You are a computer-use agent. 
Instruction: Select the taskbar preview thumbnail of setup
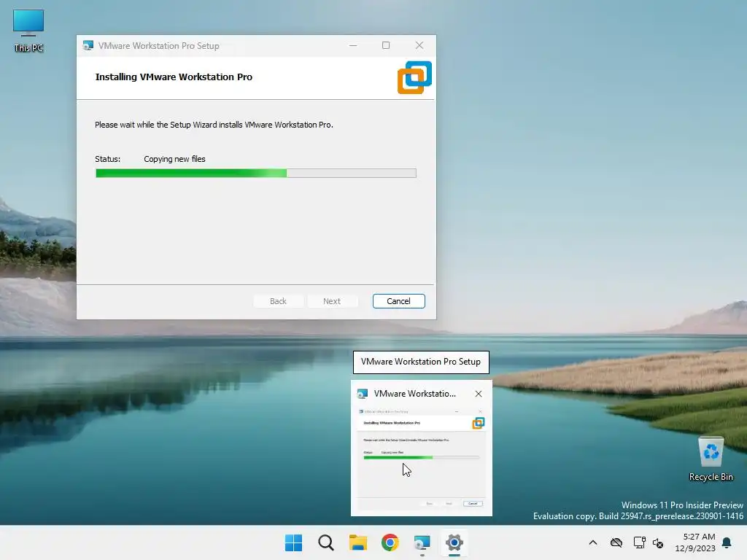[x=421, y=459]
